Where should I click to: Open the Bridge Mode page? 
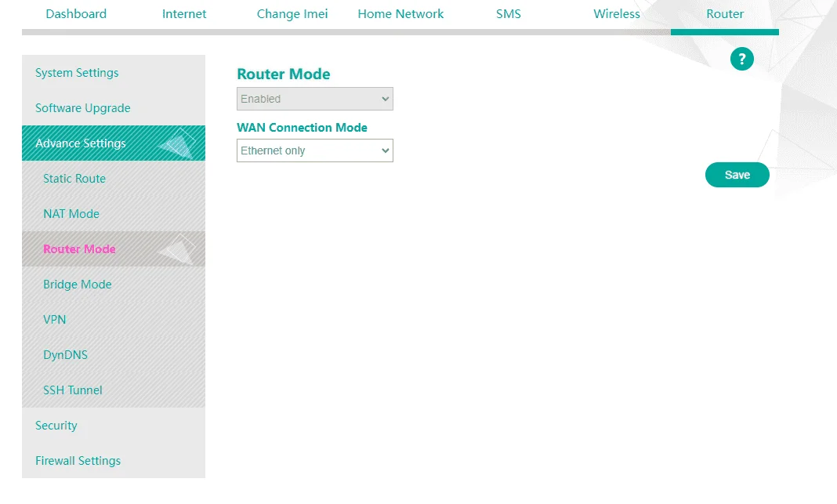pos(113,284)
